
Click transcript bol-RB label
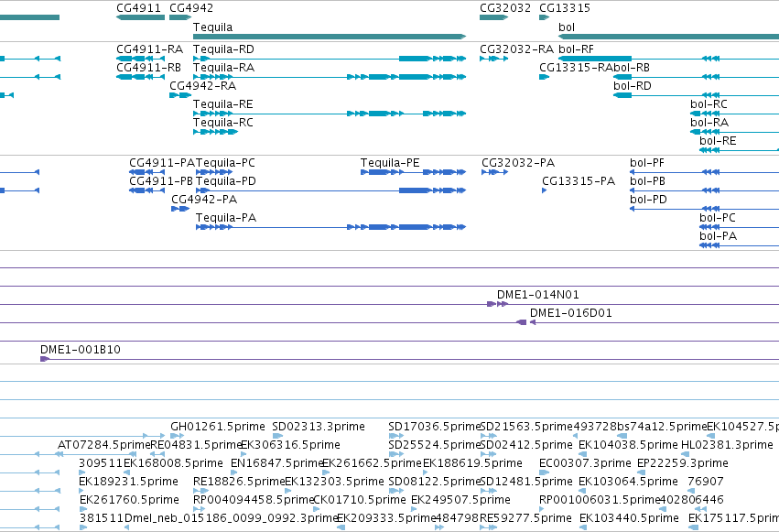(632, 68)
